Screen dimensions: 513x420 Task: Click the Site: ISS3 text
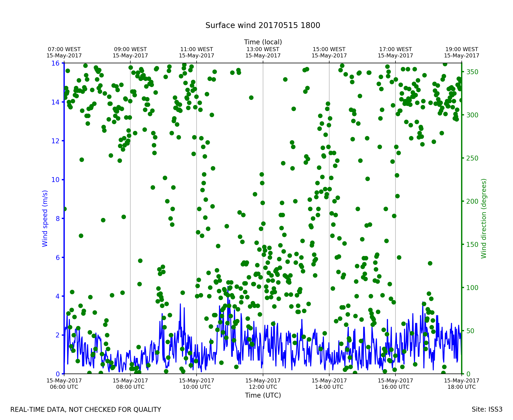point(487,409)
